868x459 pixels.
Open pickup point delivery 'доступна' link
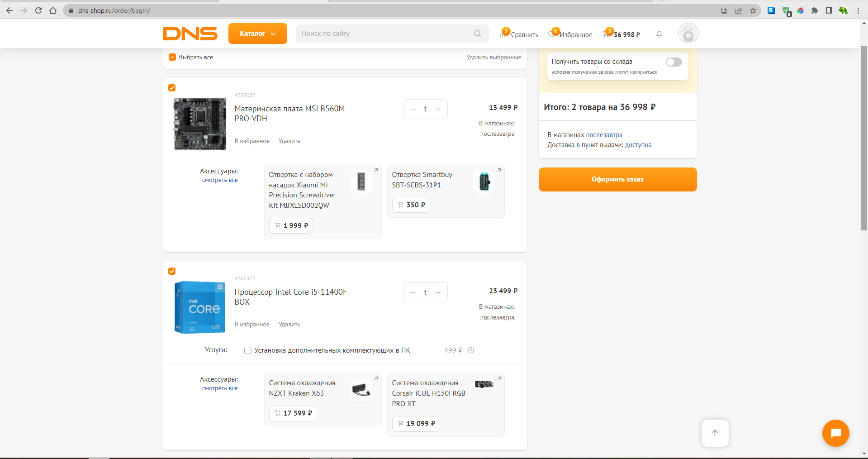638,145
